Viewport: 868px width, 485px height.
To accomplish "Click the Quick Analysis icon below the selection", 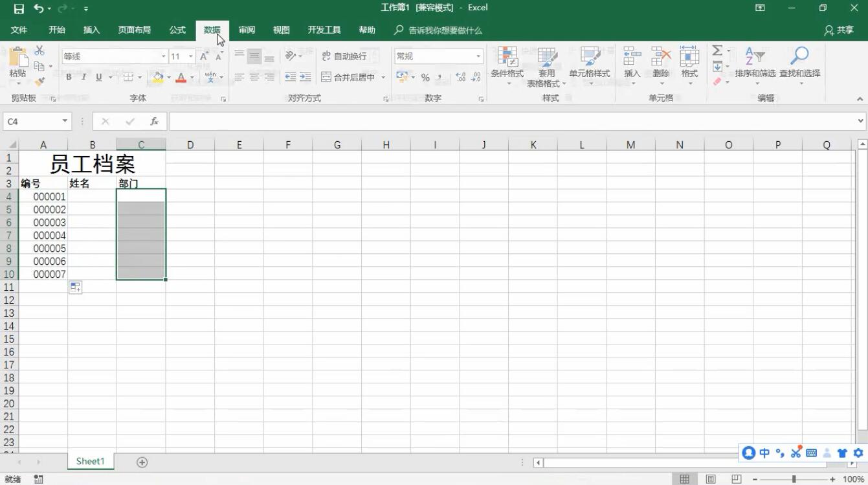I will [76, 287].
